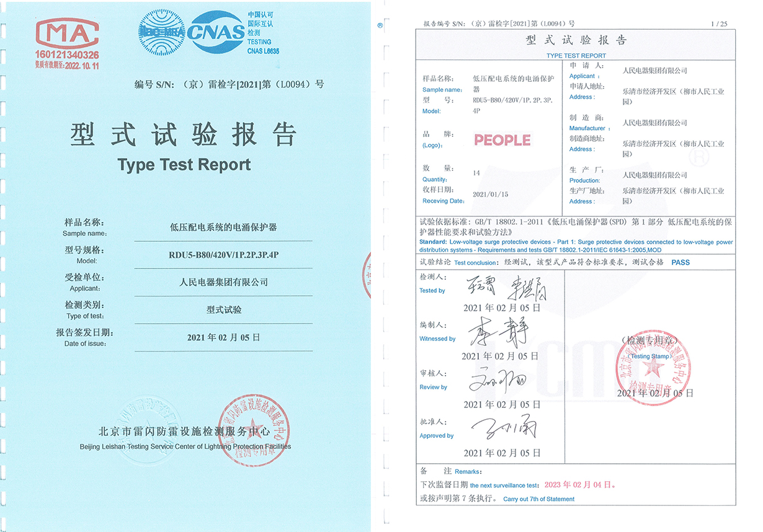
Task: Click the Tested by signatures
Action: [x=502, y=288]
